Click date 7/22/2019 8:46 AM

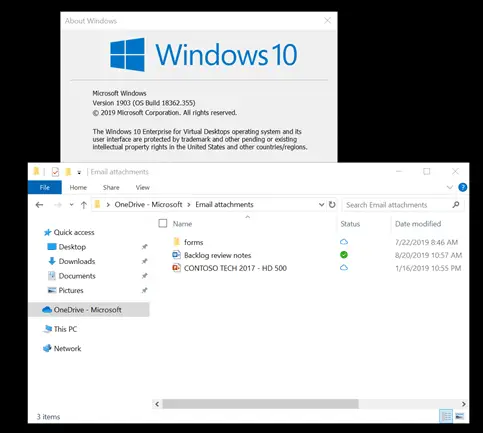tap(426, 242)
